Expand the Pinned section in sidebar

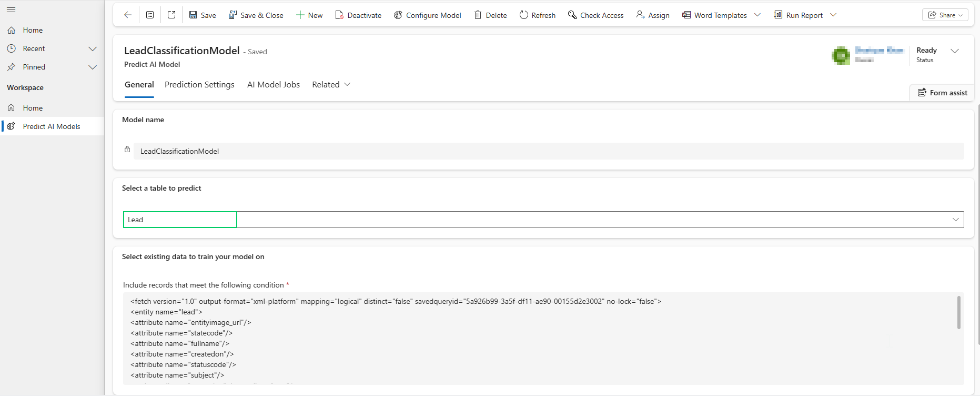coord(93,67)
